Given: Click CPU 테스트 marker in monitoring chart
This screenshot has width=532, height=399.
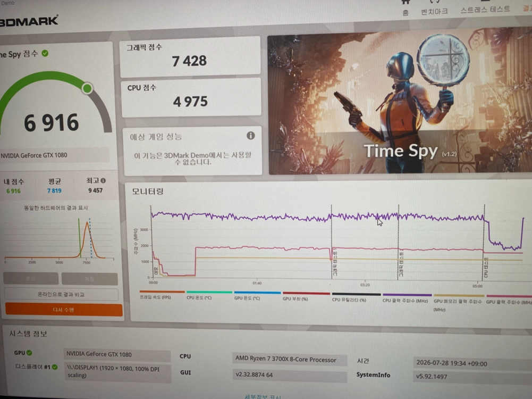Looking at the screenshot, I should [485, 268].
